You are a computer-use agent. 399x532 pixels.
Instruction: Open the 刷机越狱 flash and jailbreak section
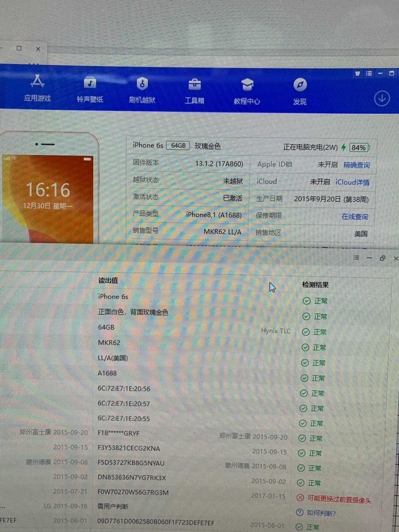click(142, 90)
